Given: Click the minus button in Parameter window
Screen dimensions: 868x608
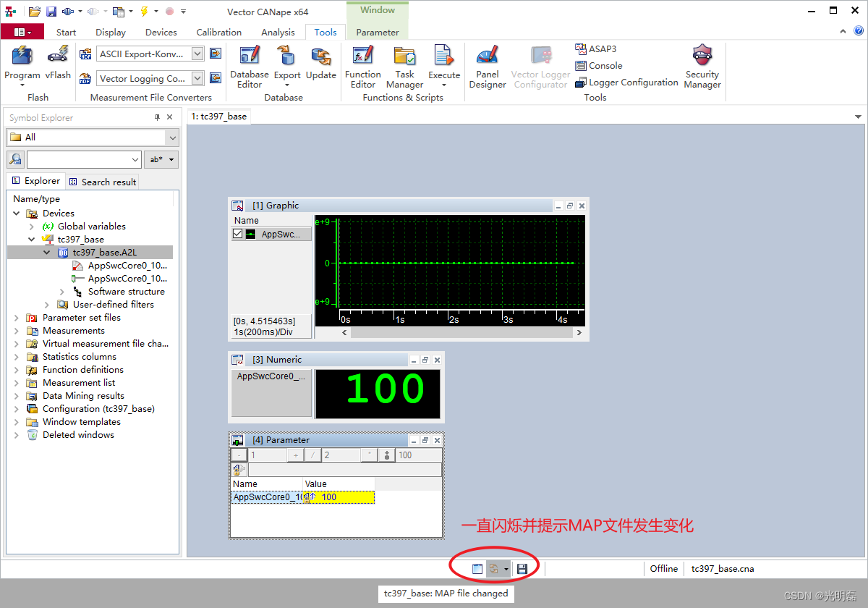Looking at the screenshot, I should pos(238,455).
